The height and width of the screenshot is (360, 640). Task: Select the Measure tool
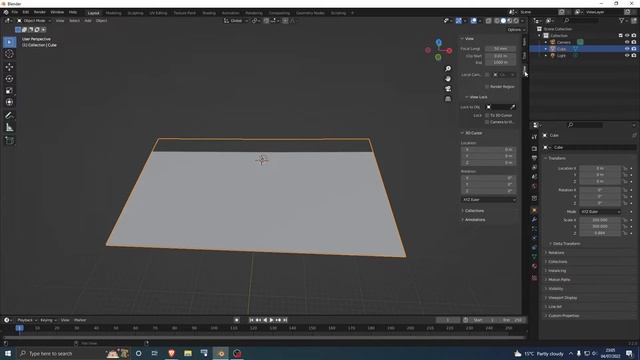(x=9, y=128)
